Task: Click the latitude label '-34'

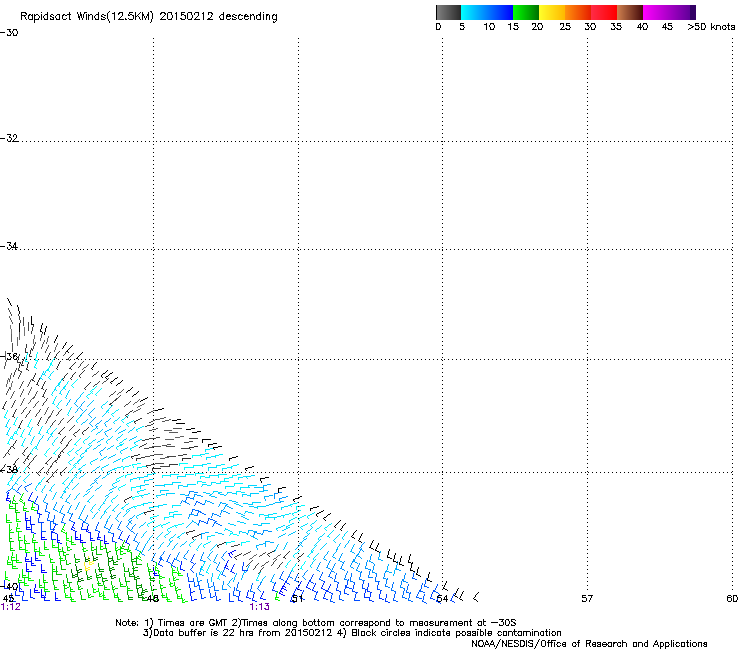Action: [9, 246]
